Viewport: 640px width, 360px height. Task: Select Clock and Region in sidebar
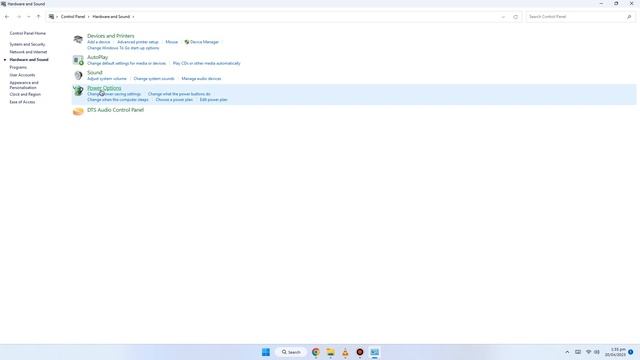point(25,94)
